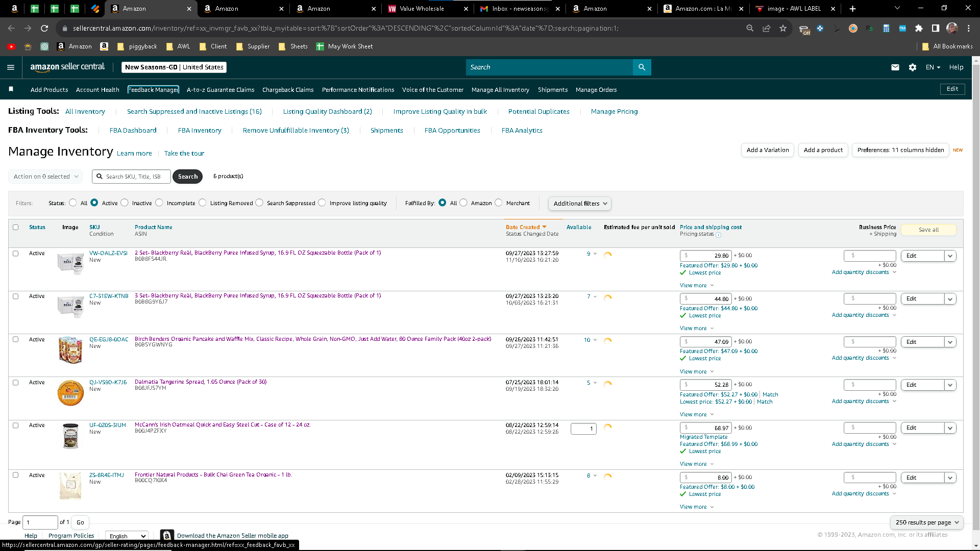Open the settings gear icon

[913, 67]
